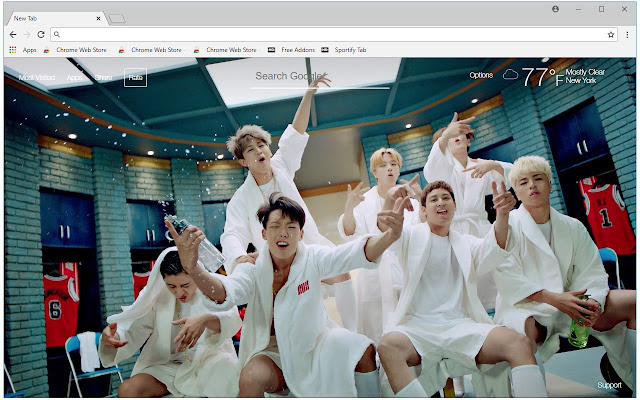This screenshot has height=400, width=640.
Task: Open the Apps menu on the new tab page
Action: click(74, 78)
